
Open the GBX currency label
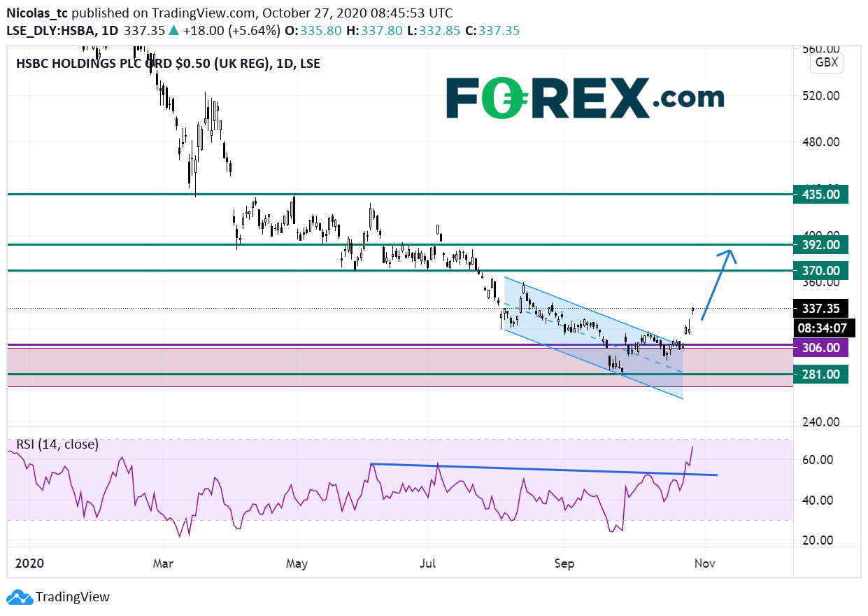click(827, 63)
